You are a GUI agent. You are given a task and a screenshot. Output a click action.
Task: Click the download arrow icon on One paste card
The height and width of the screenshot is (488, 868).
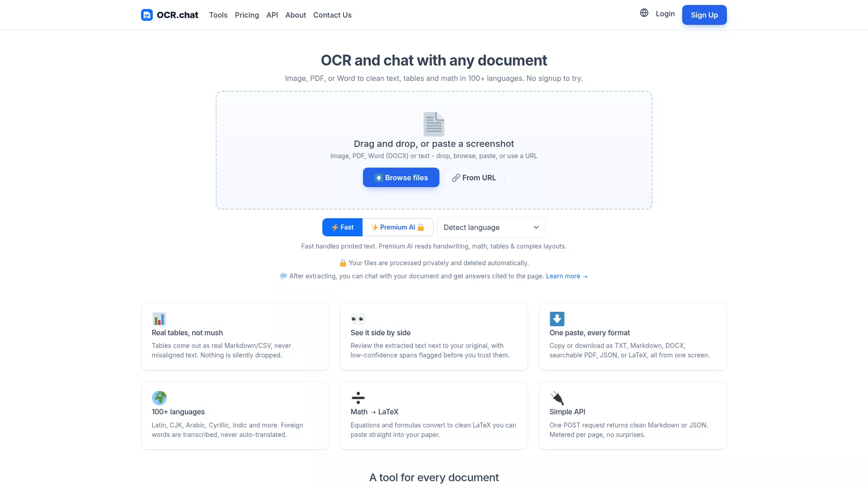tap(557, 319)
